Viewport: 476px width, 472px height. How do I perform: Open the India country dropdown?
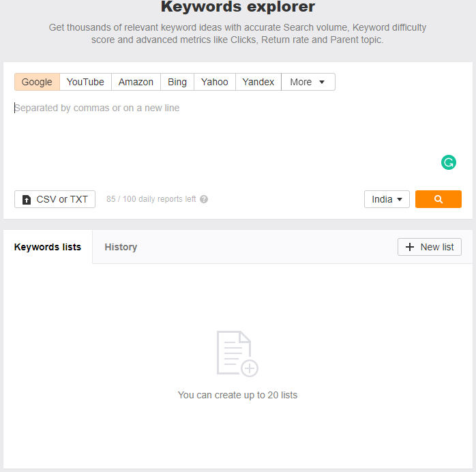coord(387,199)
